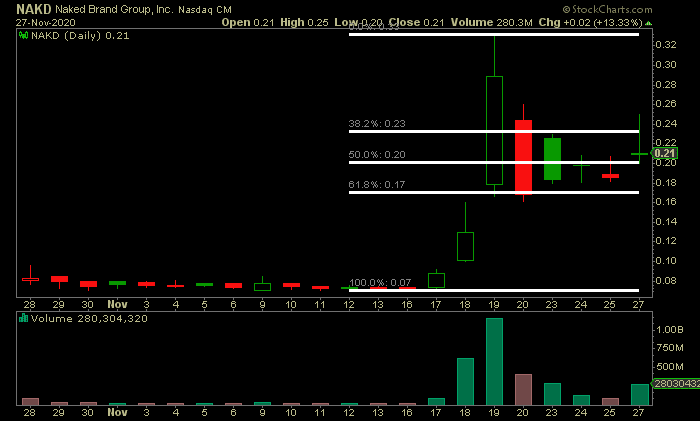Click the Nov month label under the volume chart
Screen dimensions: 700x421
point(117,412)
